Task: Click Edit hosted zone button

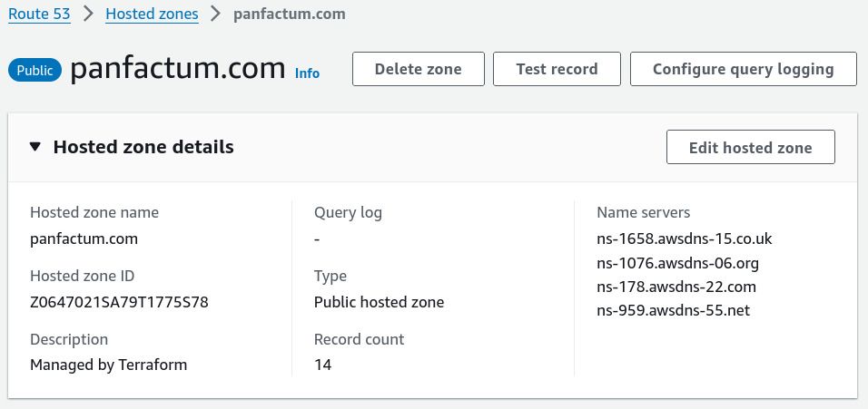Action: click(x=751, y=147)
